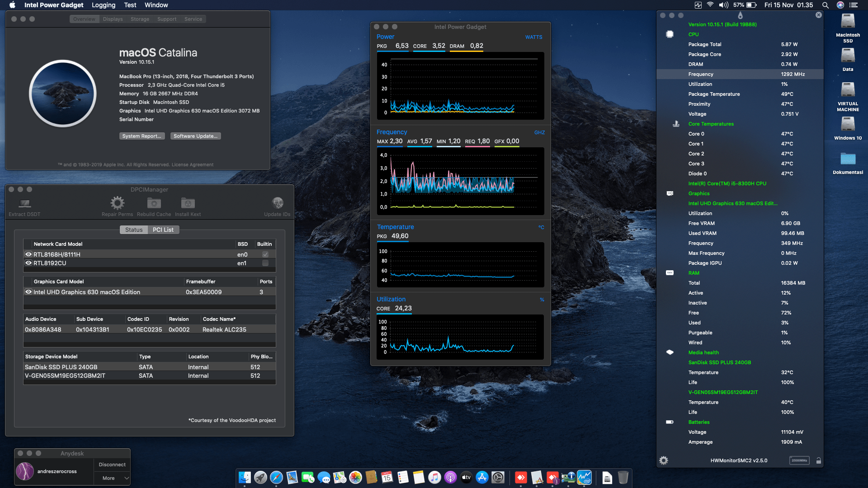Open Intel Power Gadget from the Dock
The width and height of the screenshot is (868, 488).
(584, 477)
